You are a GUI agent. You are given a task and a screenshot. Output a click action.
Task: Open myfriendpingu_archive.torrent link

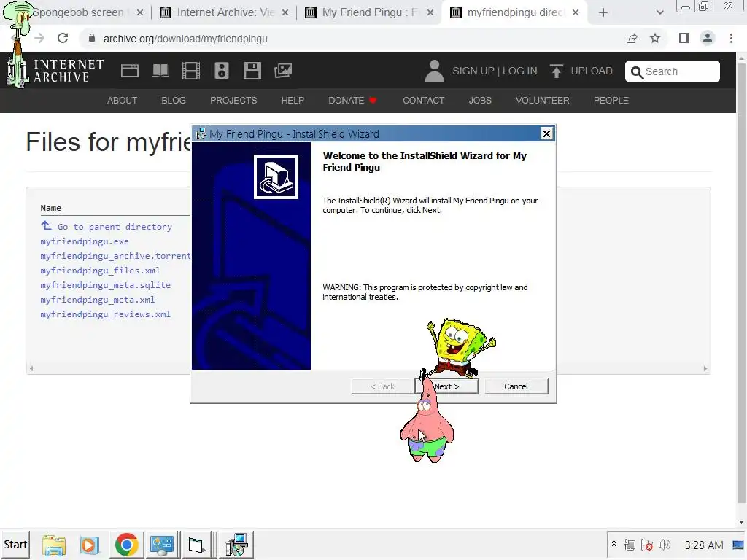coord(115,256)
